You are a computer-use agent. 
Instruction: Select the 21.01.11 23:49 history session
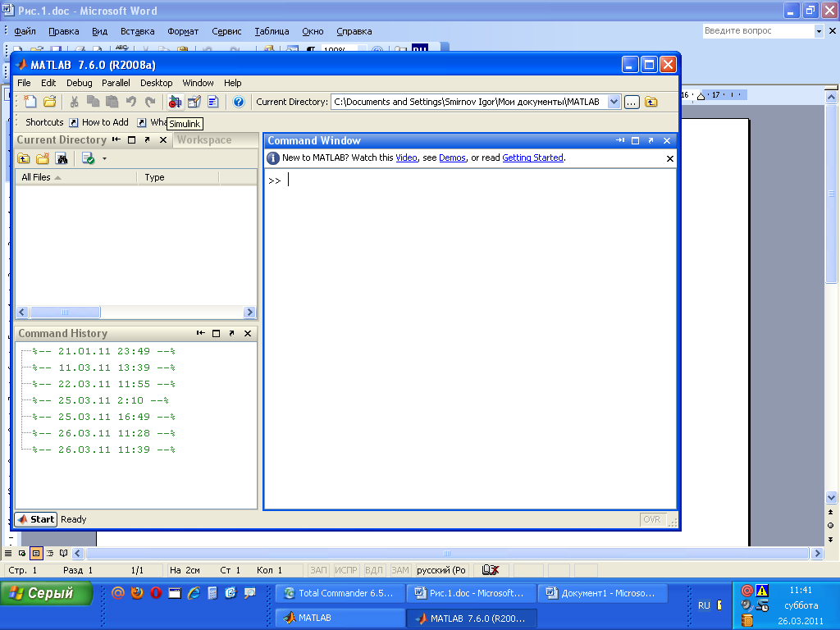103,351
